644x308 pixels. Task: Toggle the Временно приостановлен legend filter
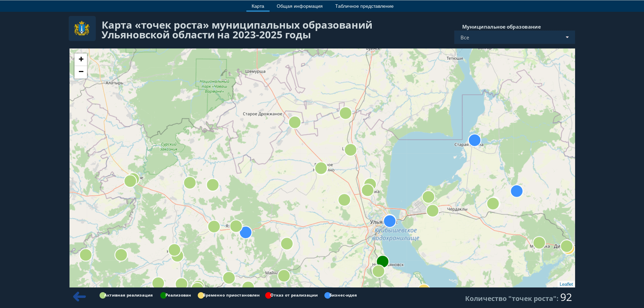point(229,295)
